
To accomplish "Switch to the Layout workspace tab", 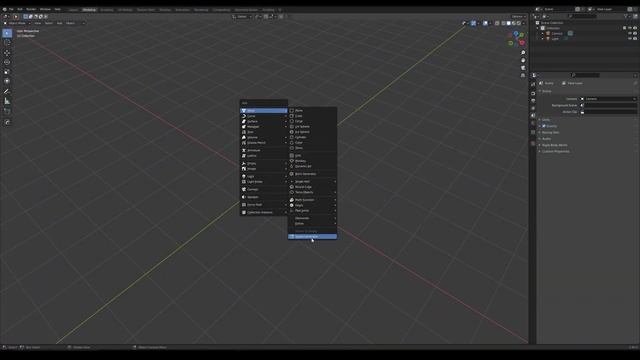I will (73, 9).
